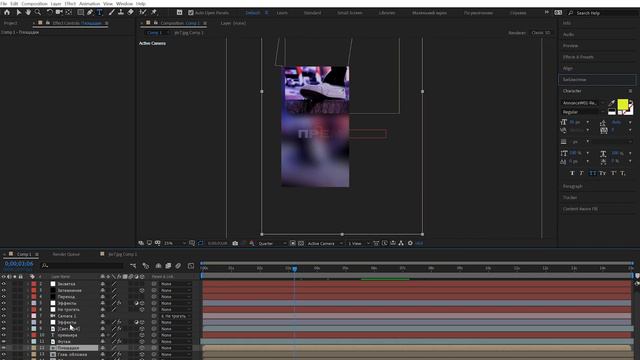Screen dimensions: 640x360
Task: Select the Rotation tool
Action: pyautogui.click(x=49, y=13)
